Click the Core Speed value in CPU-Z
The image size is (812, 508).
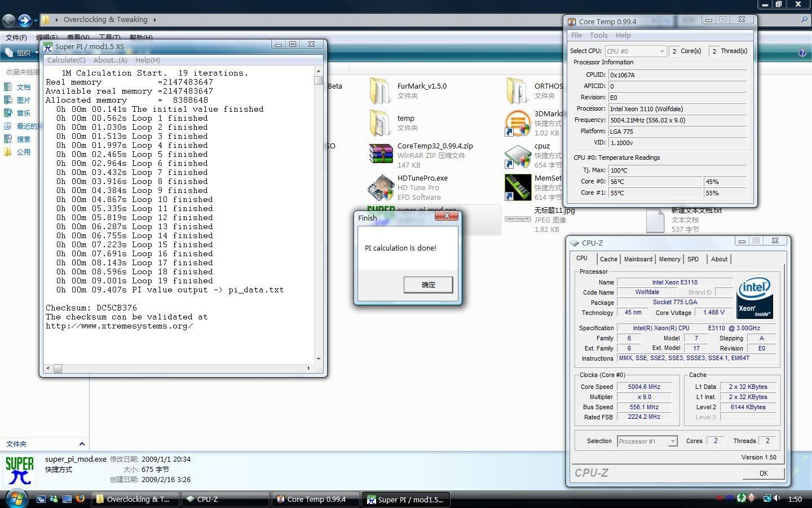tap(644, 387)
